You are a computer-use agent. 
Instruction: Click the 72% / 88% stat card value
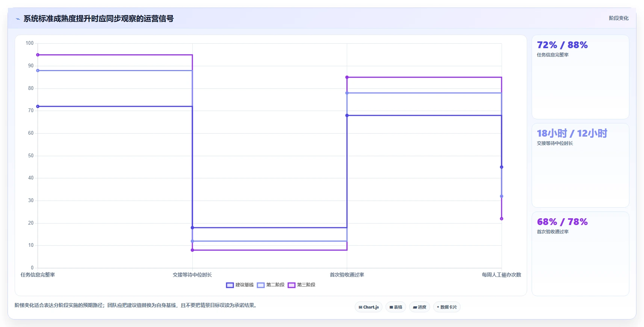tap(562, 45)
